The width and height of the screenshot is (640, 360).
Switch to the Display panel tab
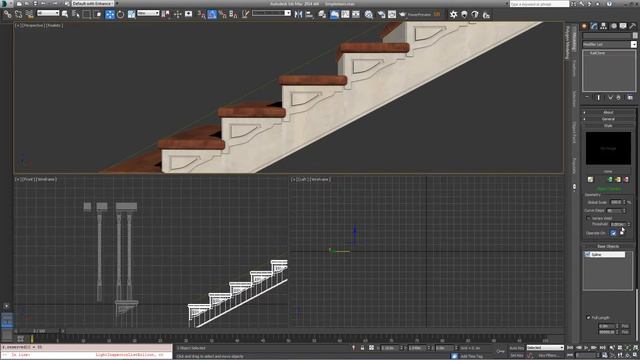[x=623, y=26]
